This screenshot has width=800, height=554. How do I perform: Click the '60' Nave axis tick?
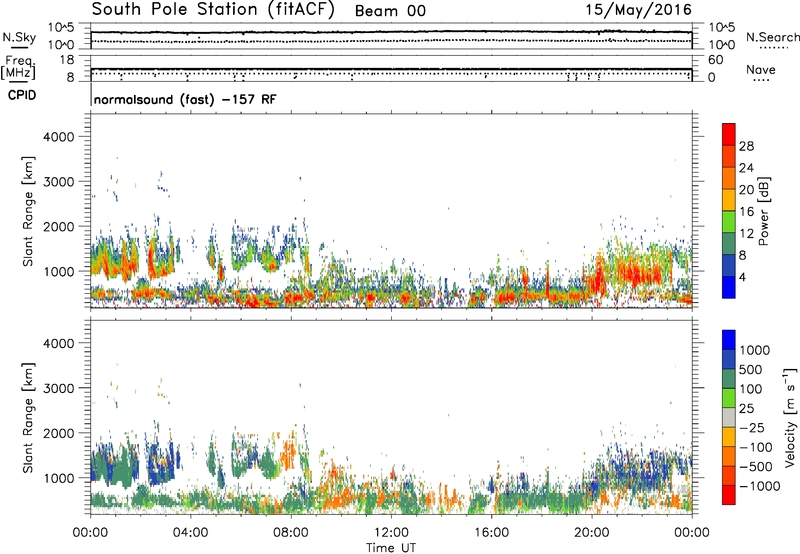pyautogui.click(x=715, y=60)
